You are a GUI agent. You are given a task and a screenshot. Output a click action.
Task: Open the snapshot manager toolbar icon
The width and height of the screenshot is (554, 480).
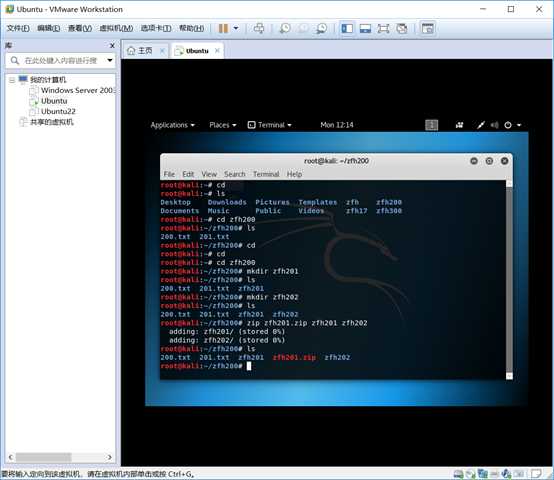(321, 28)
